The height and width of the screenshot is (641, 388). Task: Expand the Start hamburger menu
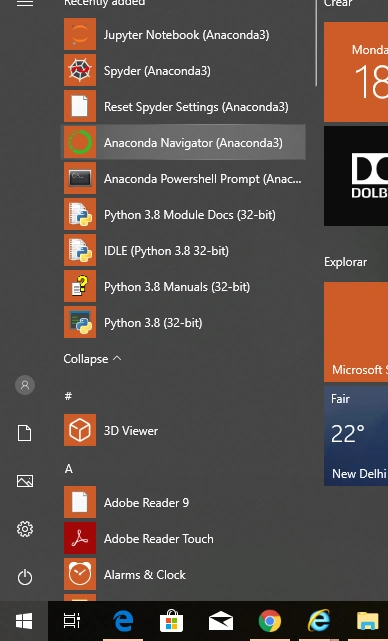click(25, 3)
